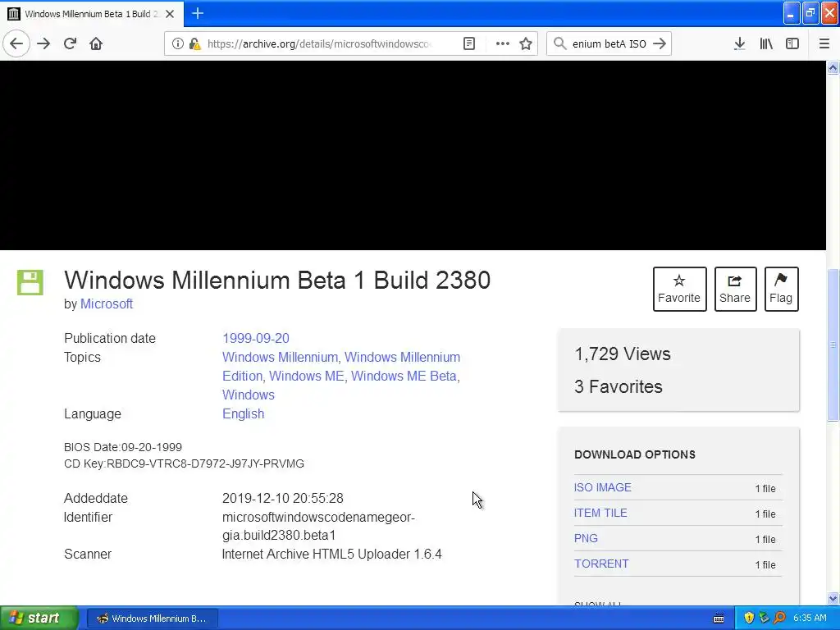Select the Windows Millennium Beta 1 Build tab
Screen dimensions: 840x630
[92, 14]
